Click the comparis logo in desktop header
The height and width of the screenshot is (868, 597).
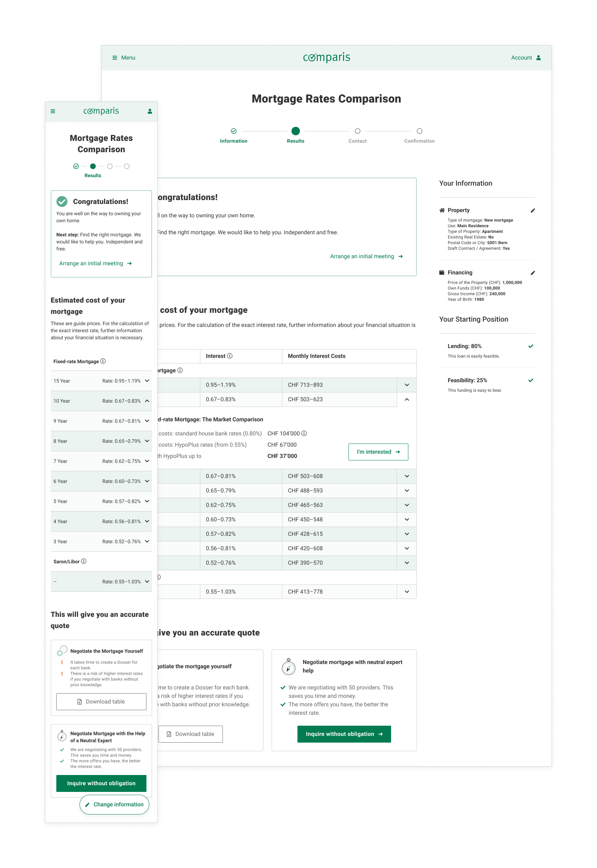point(327,57)
